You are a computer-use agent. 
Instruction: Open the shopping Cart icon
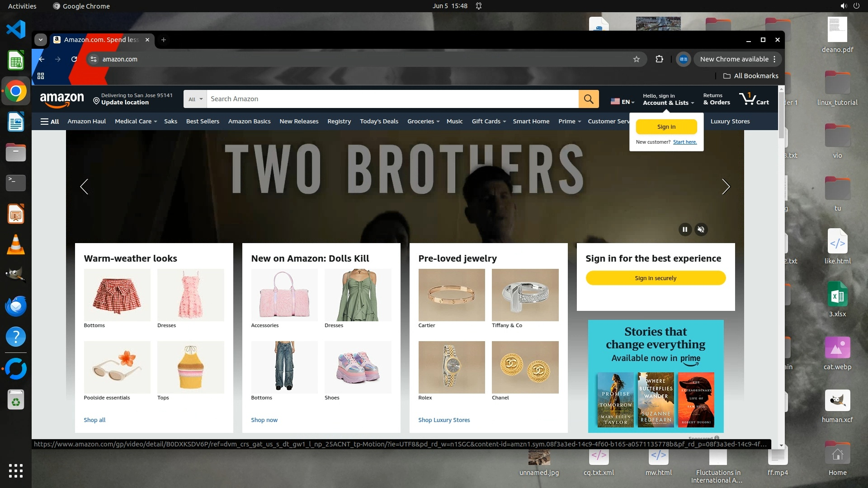click(754, 99)
